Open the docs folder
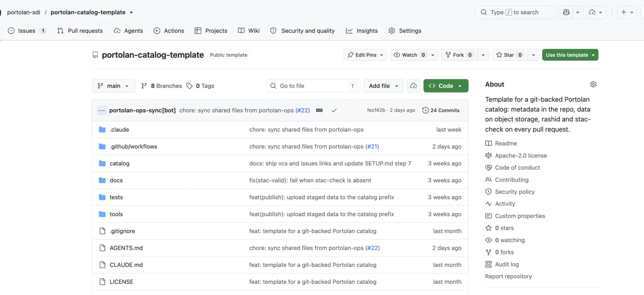644x295 pixels. [x=116, y=180]
